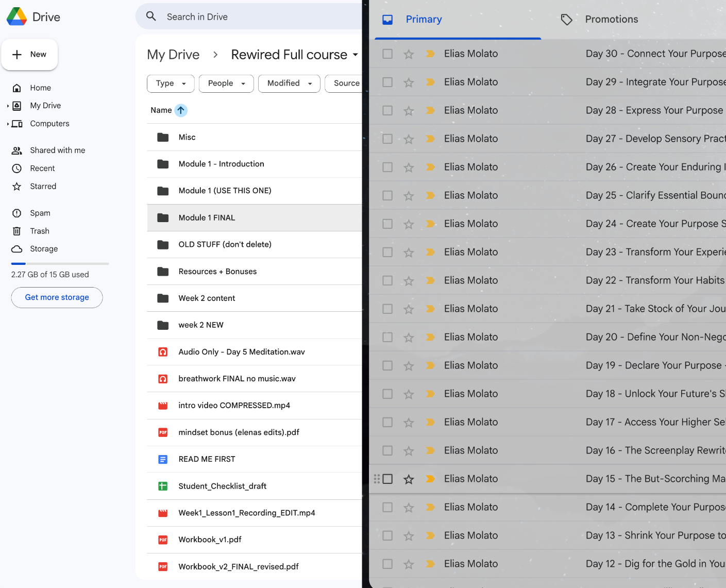Select Workbook_v2_FINAL_revised.pdf file
This screenshot has height=588, width=726.
pyautogui.click(x=255, y=566)
